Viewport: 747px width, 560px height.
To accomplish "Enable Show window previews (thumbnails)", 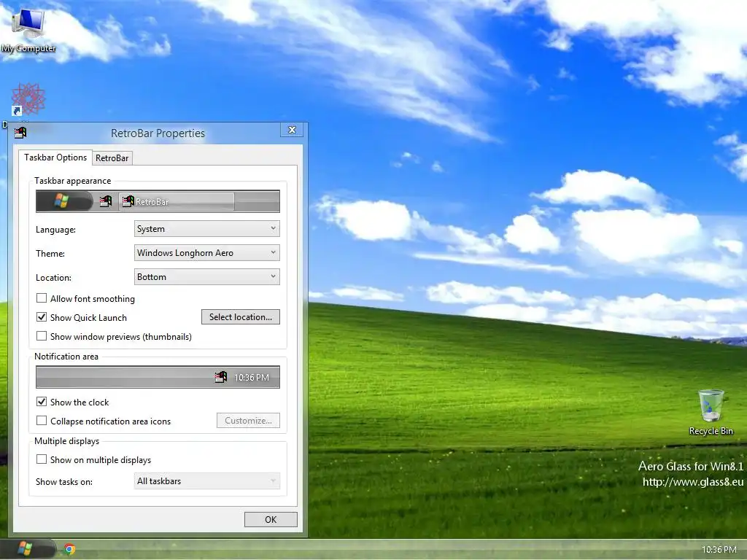I will tap(42, 336).
